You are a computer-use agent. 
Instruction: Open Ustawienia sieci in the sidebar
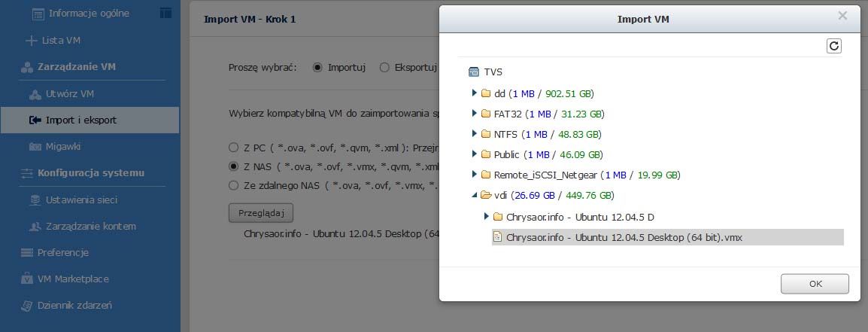point(81,200)
